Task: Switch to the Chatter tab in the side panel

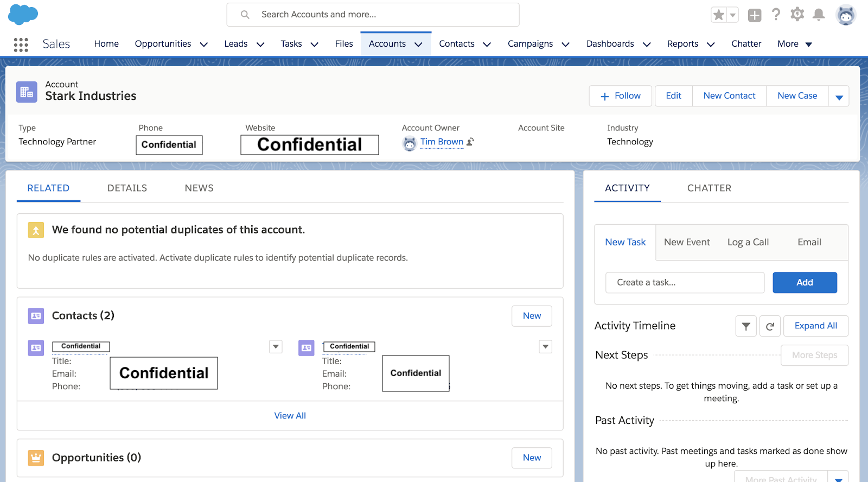Action: [x=709, y=188]
